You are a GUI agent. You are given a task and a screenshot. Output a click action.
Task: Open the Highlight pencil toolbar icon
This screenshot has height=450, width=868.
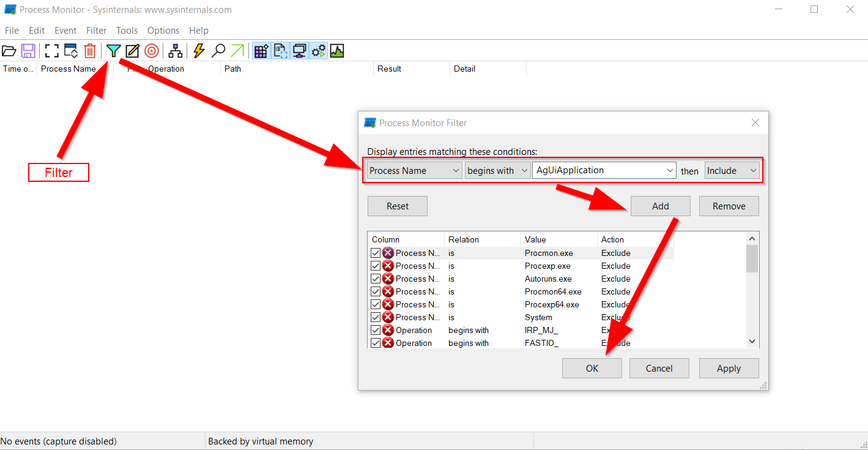(132, 51)
